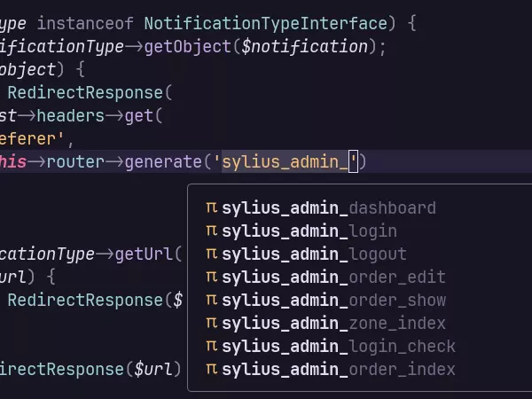The width and height of the screenshot is (532, 399).
Task: Accept the sylius_admin_login_check suggestion
Action: (x=339, y=347)
